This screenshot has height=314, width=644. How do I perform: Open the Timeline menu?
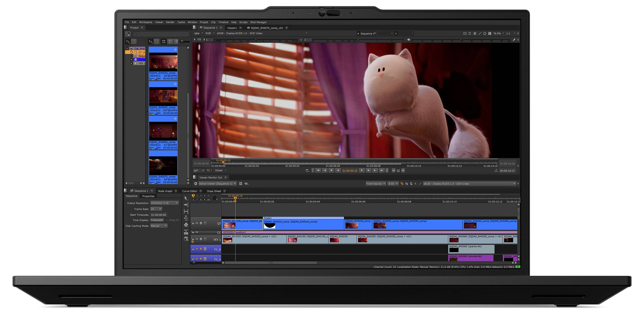tap(223, 22)
